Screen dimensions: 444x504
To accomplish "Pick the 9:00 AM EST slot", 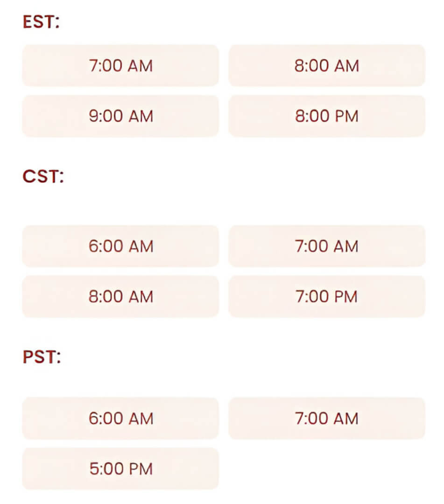I will click(120, 116).
